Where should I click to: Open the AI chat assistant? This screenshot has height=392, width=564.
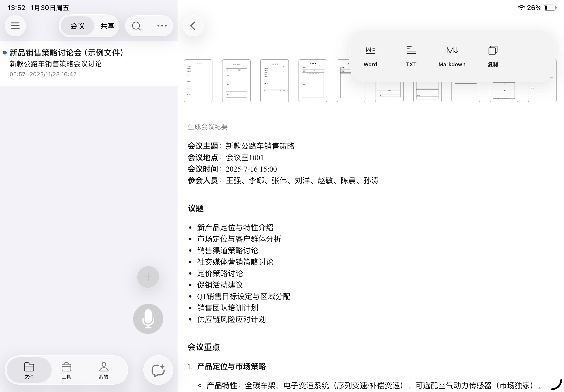pos(158,370)
